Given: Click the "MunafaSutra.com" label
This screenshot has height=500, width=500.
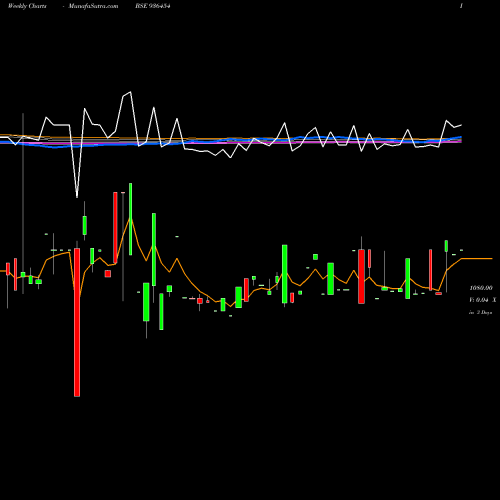Looking at the screenshot, I should pos(93,6).
